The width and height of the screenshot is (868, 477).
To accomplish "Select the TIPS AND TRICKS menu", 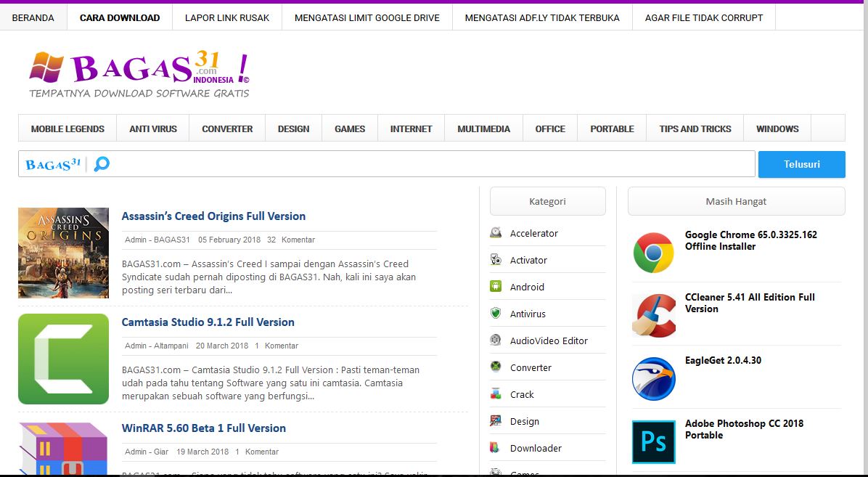I will pyautogui.click(x=695, y=129).
